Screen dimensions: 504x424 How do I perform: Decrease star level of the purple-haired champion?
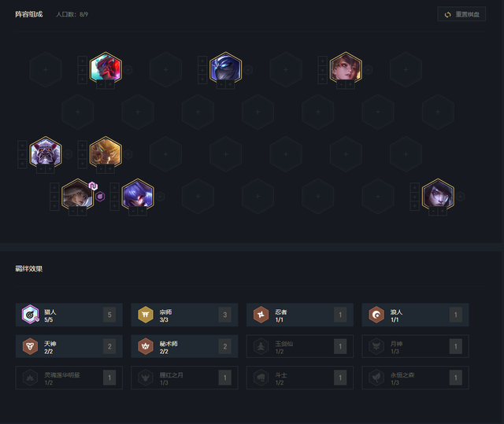[x=133, y=211]
